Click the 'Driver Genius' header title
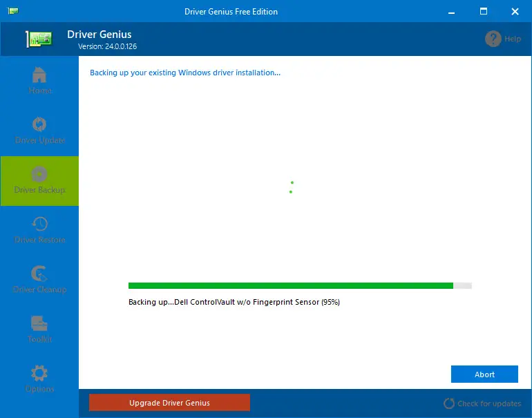The width and height of the screenshot is (532, 418). [x=99, y=35]
